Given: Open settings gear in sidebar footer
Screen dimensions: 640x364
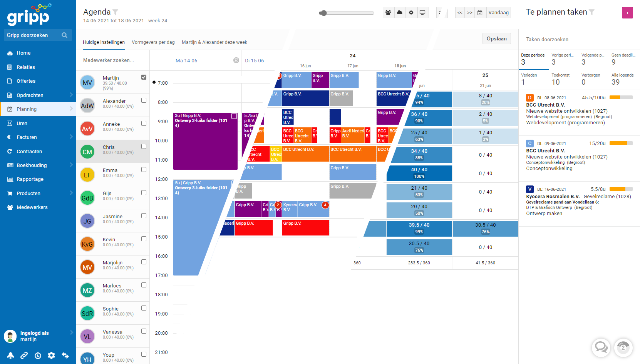Looking at the screenshot, I should click(x=51, y=356).
